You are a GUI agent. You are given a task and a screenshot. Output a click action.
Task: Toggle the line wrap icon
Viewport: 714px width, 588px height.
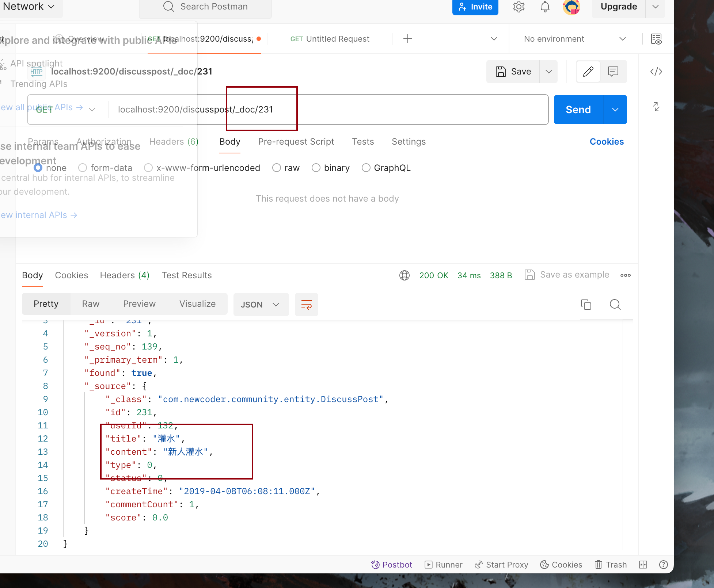pos(306,305)
